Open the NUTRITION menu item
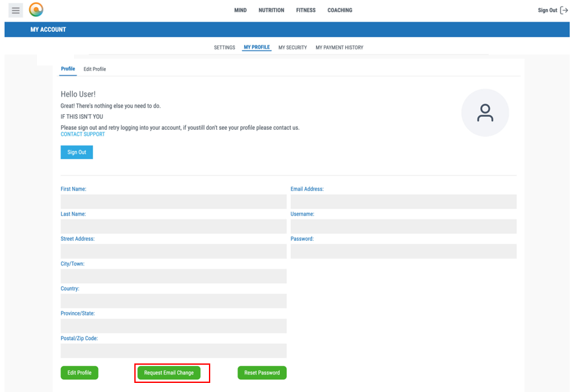571x392 pixels. click(x=271, y=10)
